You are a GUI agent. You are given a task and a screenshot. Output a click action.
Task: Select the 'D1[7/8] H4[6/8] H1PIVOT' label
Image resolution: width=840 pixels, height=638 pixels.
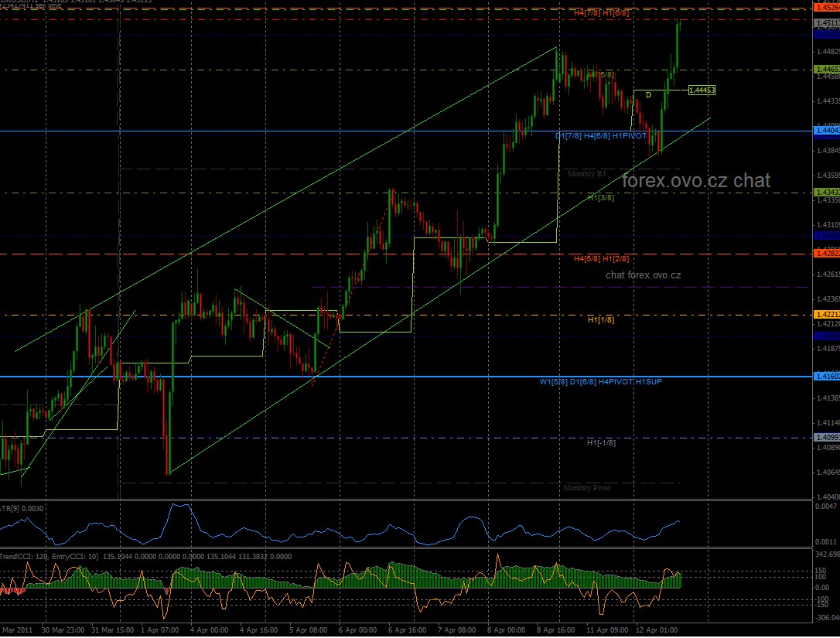600,136
